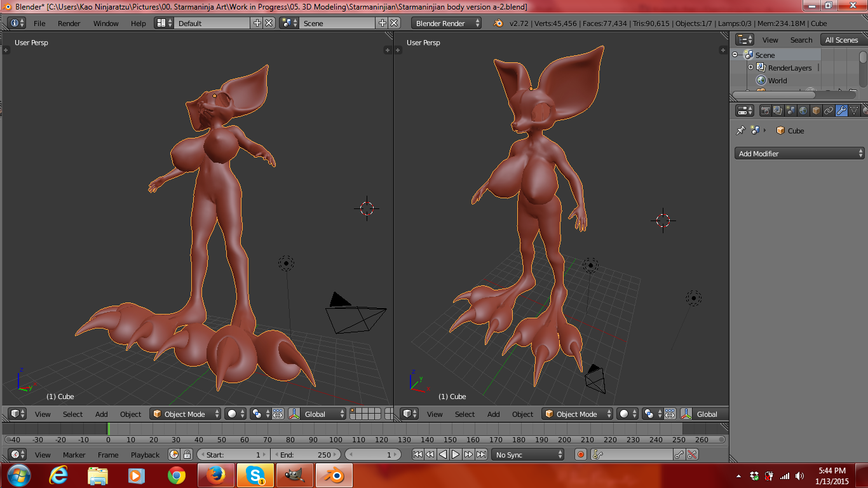Toggle automatic keyframe record button
Viewport: 868px width, 488px height.
coord(580,454)
